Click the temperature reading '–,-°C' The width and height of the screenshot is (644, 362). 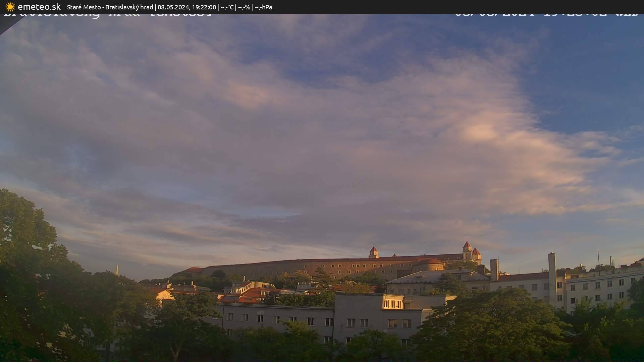pyautogui.click(x=227, y=7)
